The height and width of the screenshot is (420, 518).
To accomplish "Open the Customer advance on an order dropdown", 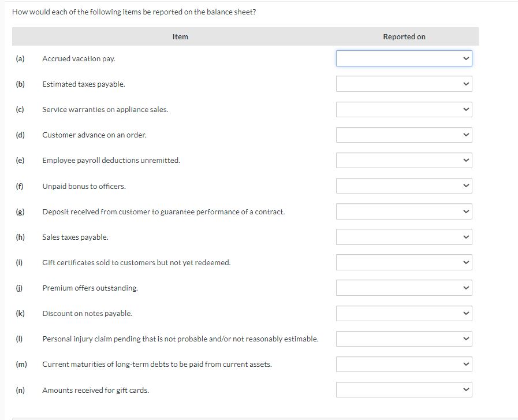I will (403, 135).
